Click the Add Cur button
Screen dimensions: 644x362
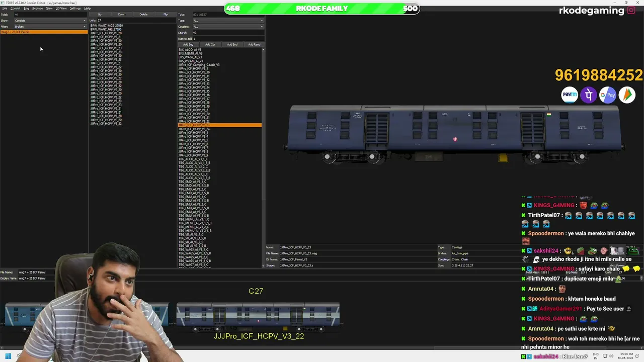click(x=210, y=45)
